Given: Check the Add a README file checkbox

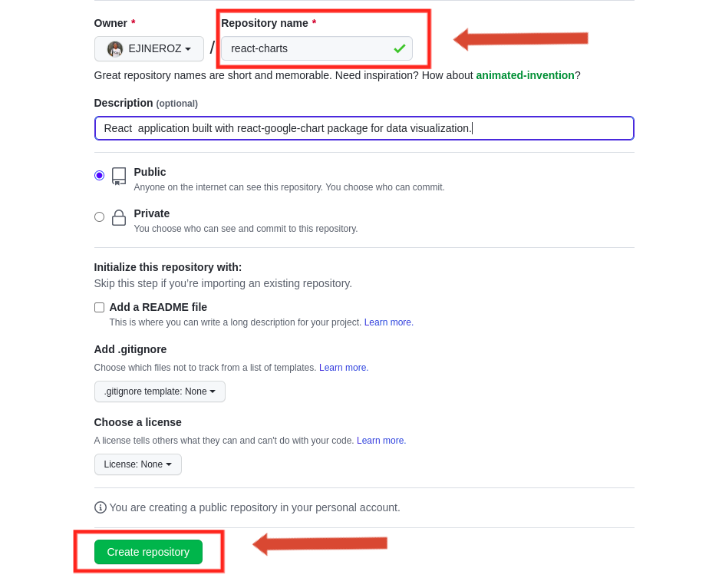Looking at the screenshot, I should [x=99, y=307].
